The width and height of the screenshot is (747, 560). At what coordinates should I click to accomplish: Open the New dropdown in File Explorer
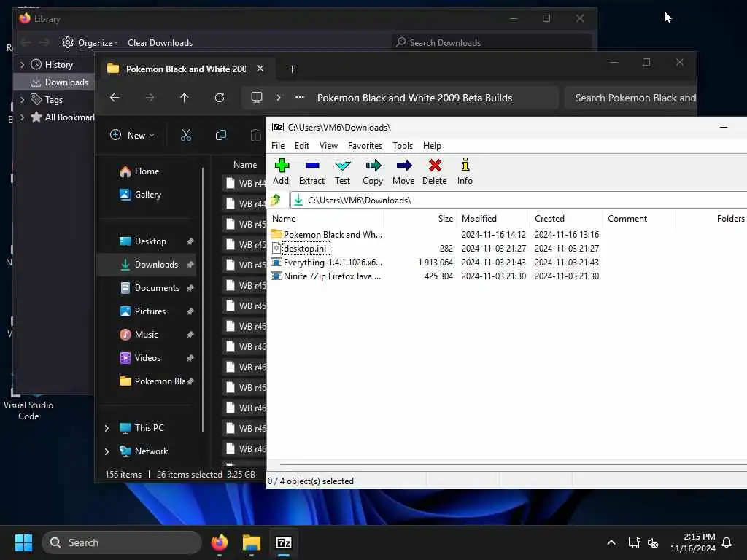pos(133,135)
